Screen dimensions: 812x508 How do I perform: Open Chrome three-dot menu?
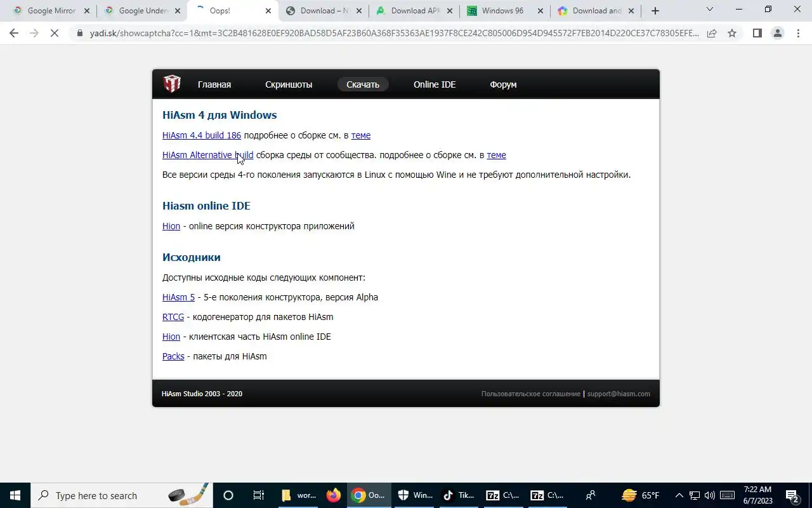coord(798,33)
